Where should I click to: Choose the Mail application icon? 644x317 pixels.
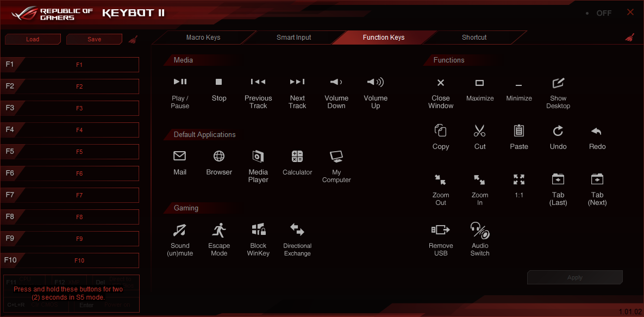(x=180, y=156)
